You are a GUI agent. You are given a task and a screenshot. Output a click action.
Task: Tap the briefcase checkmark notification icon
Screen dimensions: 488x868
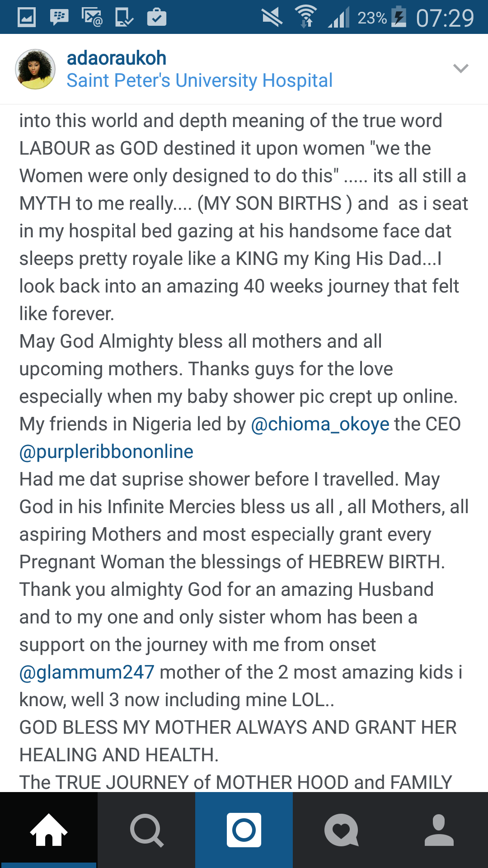pos(157,17)
